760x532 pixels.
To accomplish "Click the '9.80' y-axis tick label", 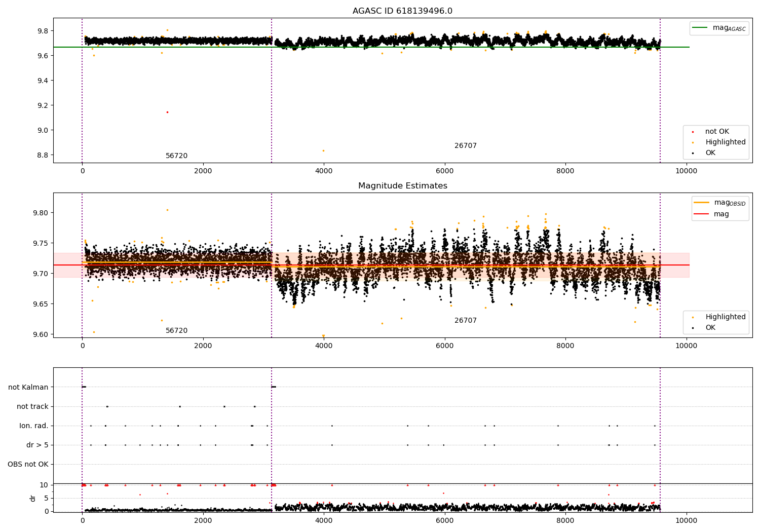I will tap(41, 213).
